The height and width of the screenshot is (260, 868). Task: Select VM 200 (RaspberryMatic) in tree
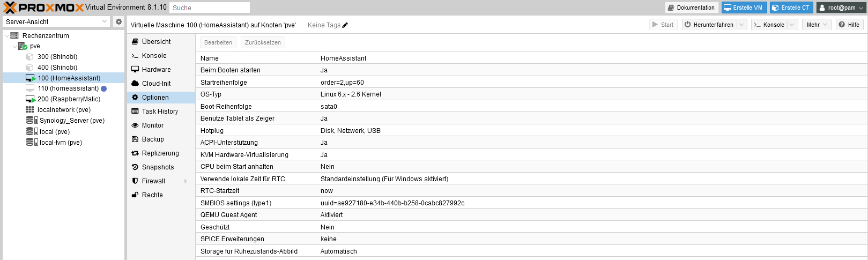coord(69,99)
